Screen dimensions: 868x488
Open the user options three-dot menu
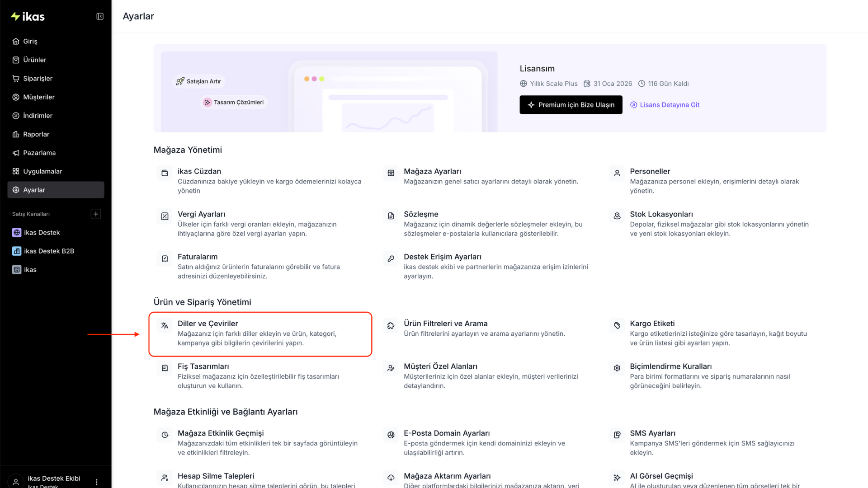97,482
